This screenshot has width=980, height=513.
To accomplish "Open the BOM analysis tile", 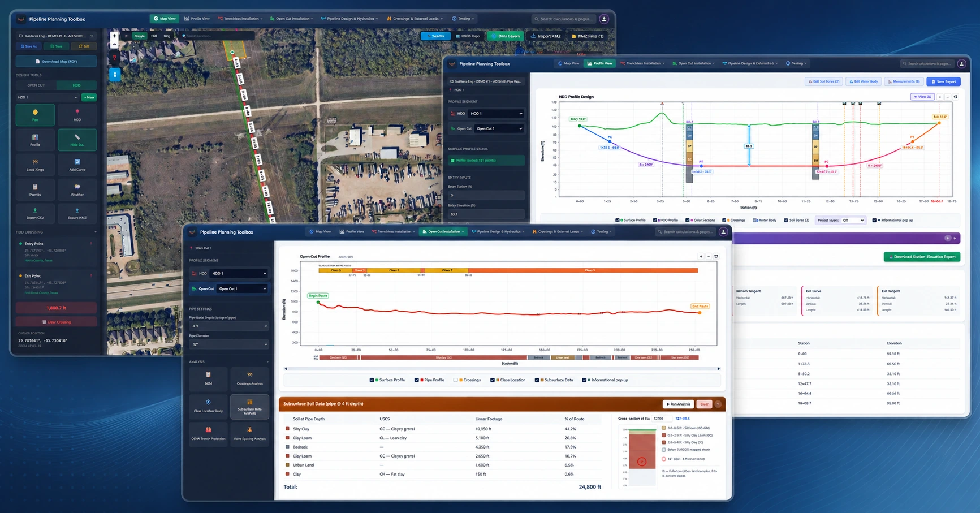I will [x=208, y=378].
